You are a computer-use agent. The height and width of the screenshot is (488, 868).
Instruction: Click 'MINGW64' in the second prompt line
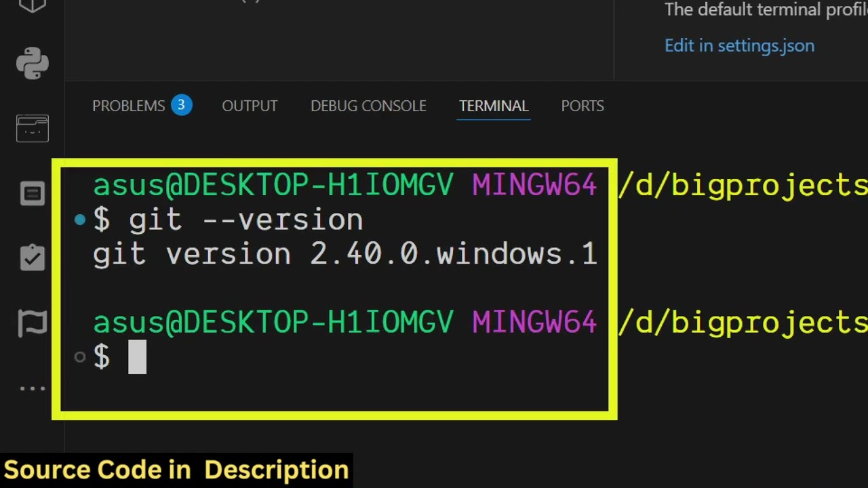534,323
